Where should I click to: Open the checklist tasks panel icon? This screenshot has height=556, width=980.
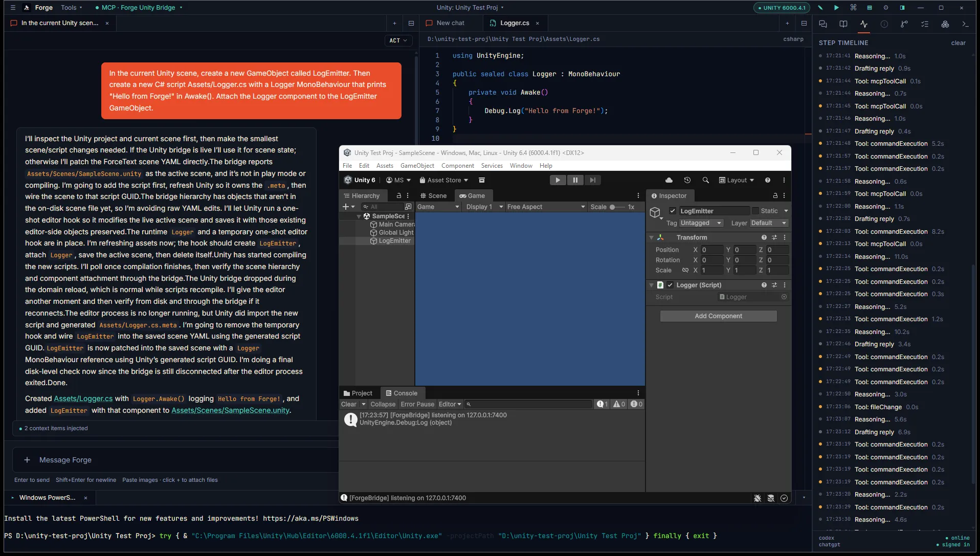[925, 24]
